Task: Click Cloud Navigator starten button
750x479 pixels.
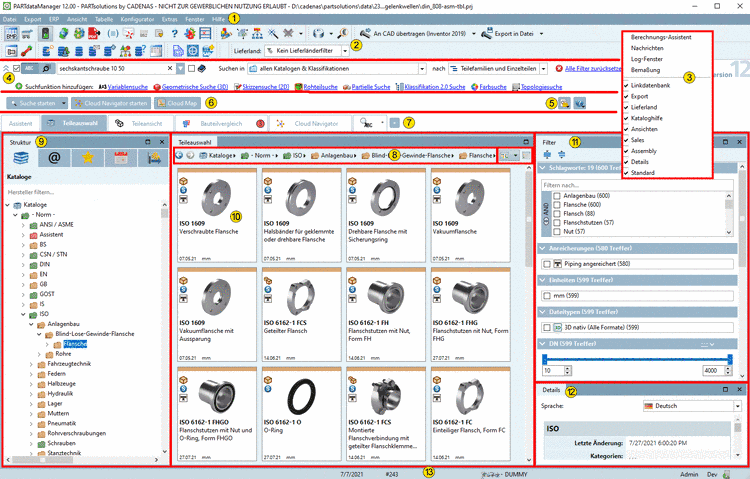Action: (x=111, y=103)
